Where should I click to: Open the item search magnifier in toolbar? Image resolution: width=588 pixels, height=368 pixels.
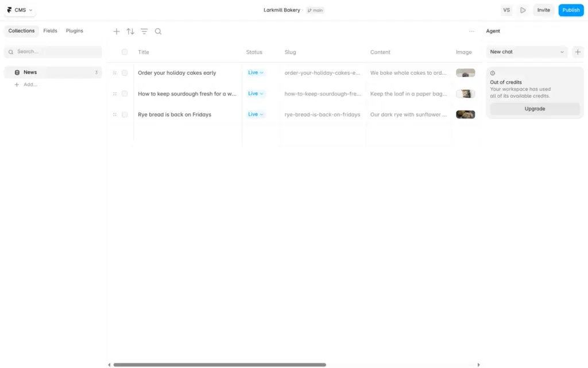(x=158, y=32)
